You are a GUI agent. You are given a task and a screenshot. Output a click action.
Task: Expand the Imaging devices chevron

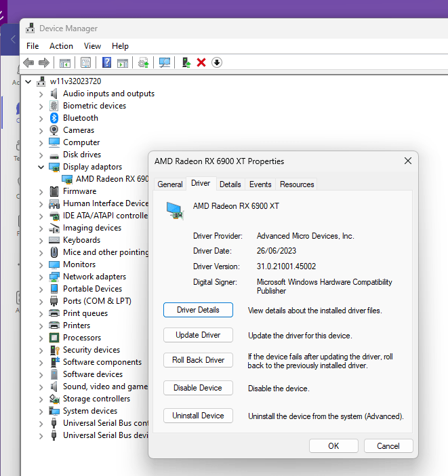click(41, 229)
